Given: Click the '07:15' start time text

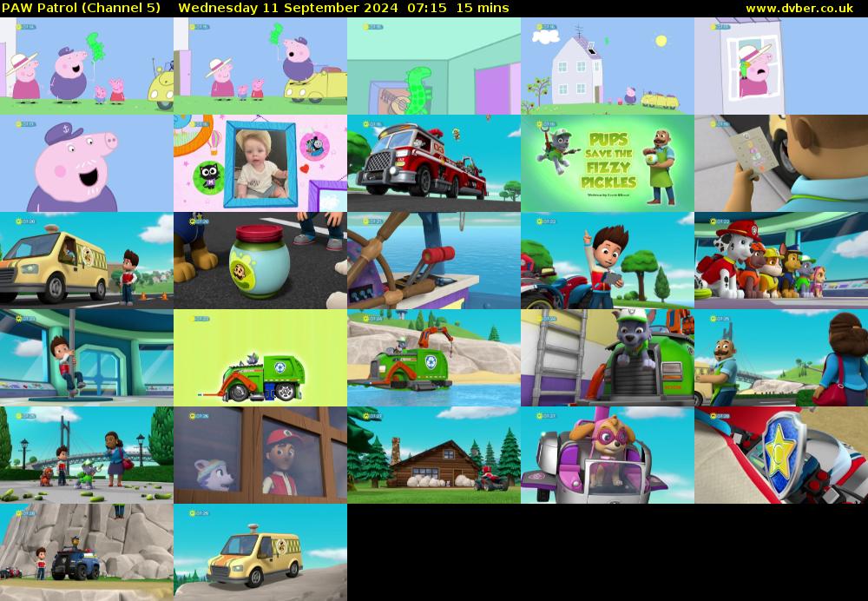Looking at the screenshot, I should pos(425,8).
